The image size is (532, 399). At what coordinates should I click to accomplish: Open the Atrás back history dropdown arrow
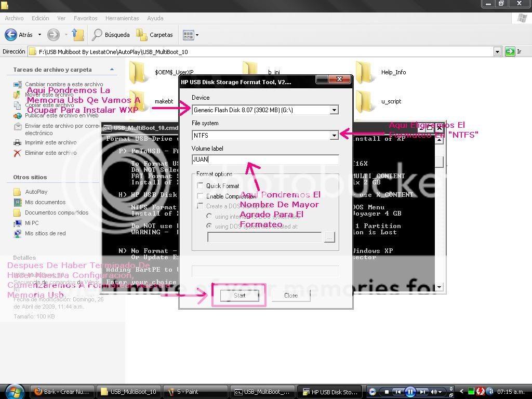click(x=39, y=35)
